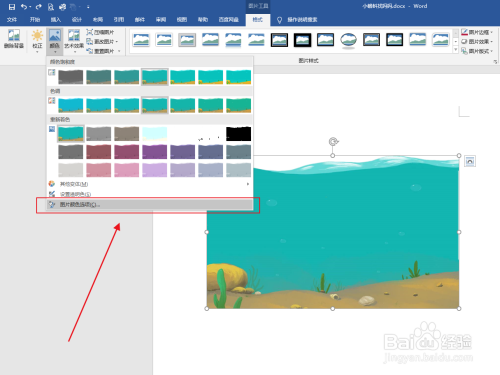
Task: Click the Save icon in the quick access toolbar
Action: point(12,7)
